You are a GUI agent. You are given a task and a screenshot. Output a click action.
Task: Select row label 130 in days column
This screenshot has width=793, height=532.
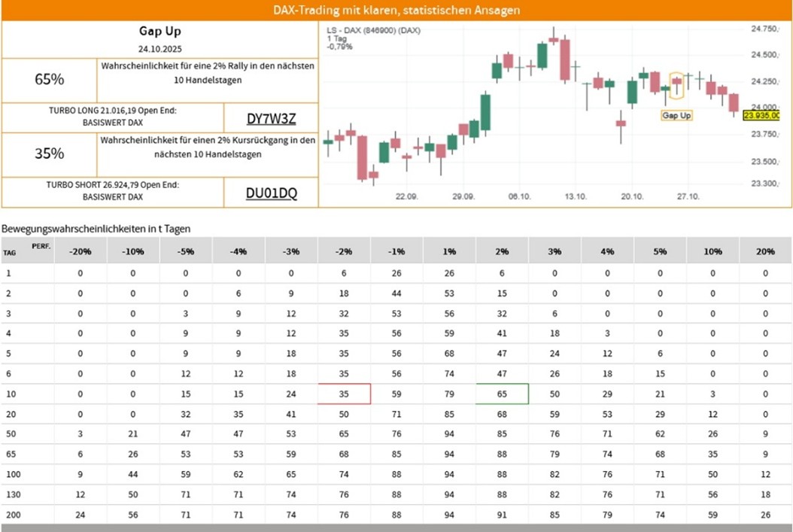pyautogui.click(x=13, y=494)
